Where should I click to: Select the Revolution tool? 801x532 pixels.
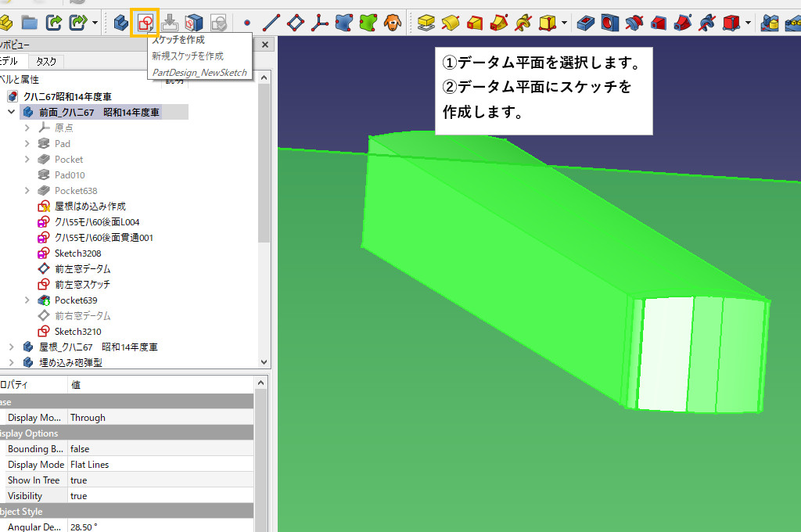tap(451, 23)
